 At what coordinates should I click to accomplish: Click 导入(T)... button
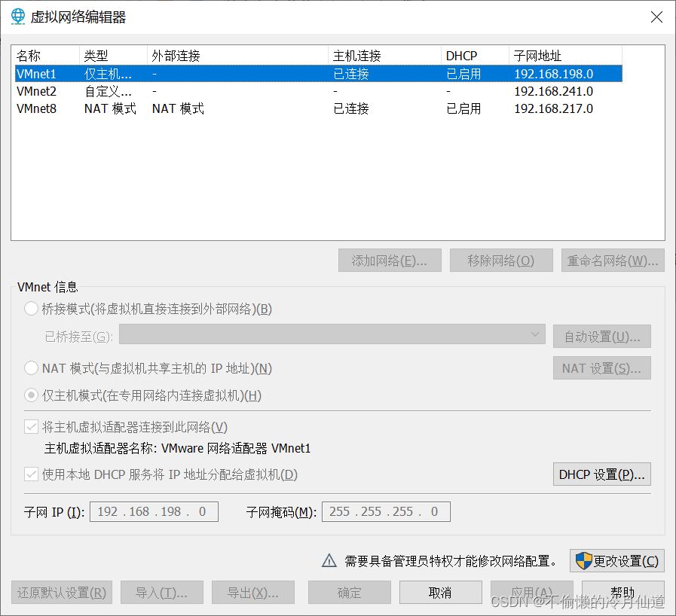(x=162, y=593)
